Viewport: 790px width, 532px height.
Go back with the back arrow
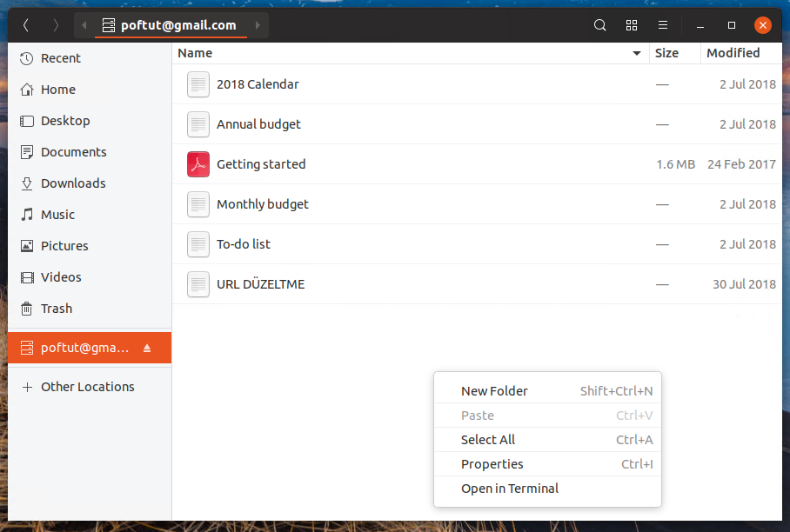[26, 25]
